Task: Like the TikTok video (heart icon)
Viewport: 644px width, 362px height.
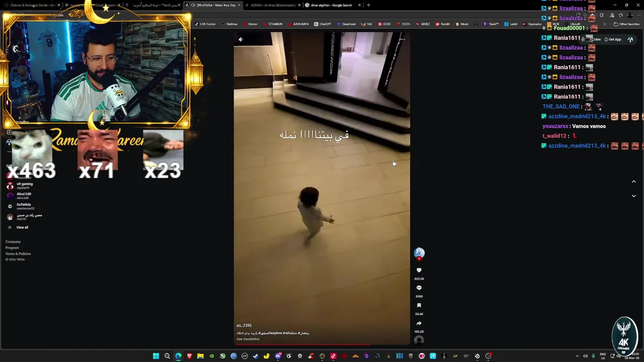Action: 419,270
